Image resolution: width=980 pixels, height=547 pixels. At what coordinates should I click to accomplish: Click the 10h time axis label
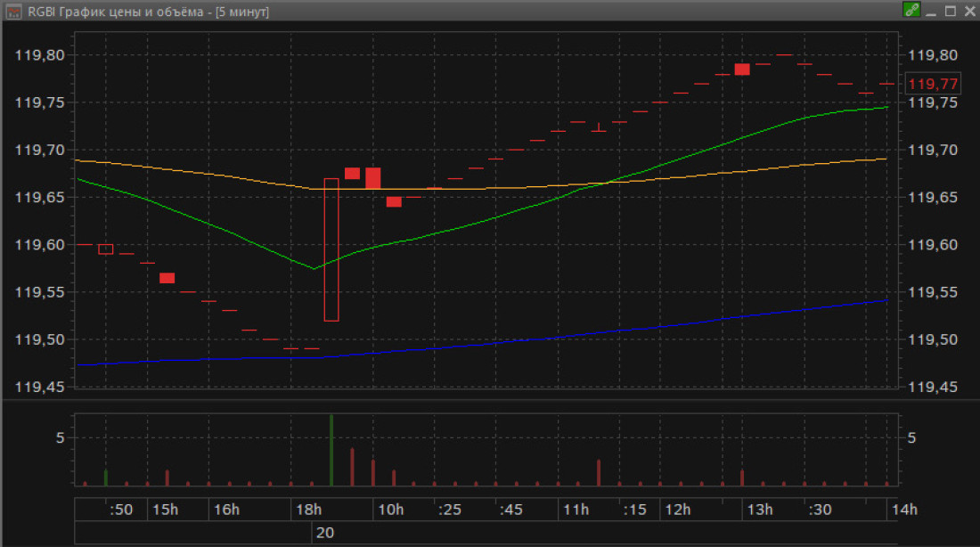click(x=390, y=510)
